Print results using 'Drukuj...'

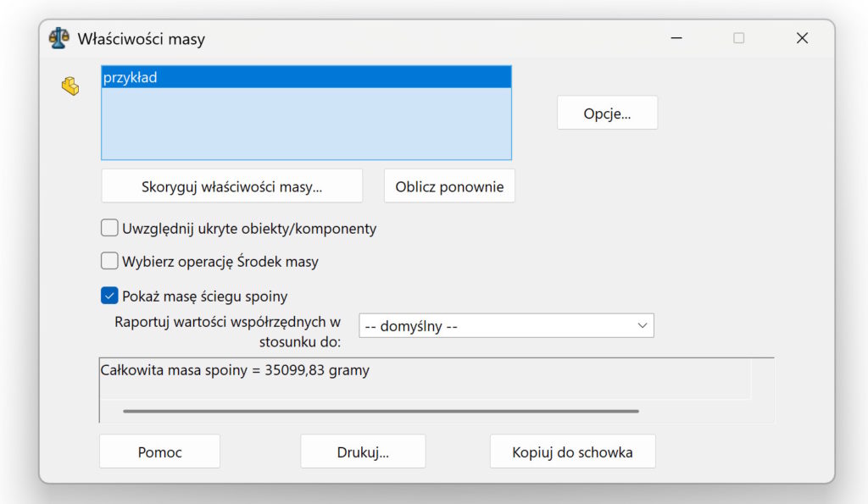coord(363,451)
